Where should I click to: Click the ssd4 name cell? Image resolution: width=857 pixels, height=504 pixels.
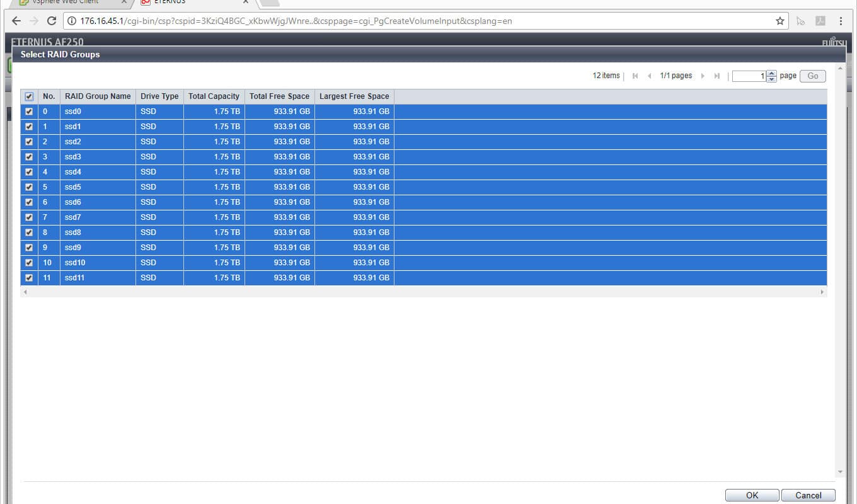click(x=98, y=172)
